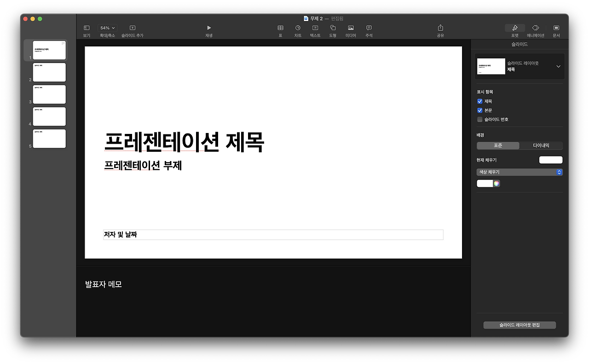Expand the 슬라이드 레이아웃 chooser
Image resolution: width=589 pixels, height=364 pixels.
click(558, 66)
